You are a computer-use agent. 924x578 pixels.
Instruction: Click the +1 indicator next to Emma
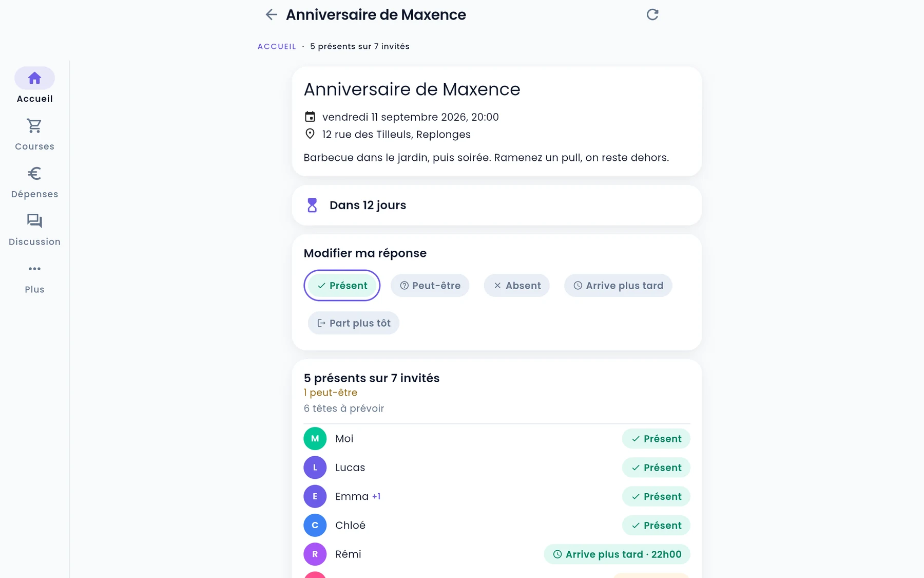pyautogui.click(x=376, y=496)
